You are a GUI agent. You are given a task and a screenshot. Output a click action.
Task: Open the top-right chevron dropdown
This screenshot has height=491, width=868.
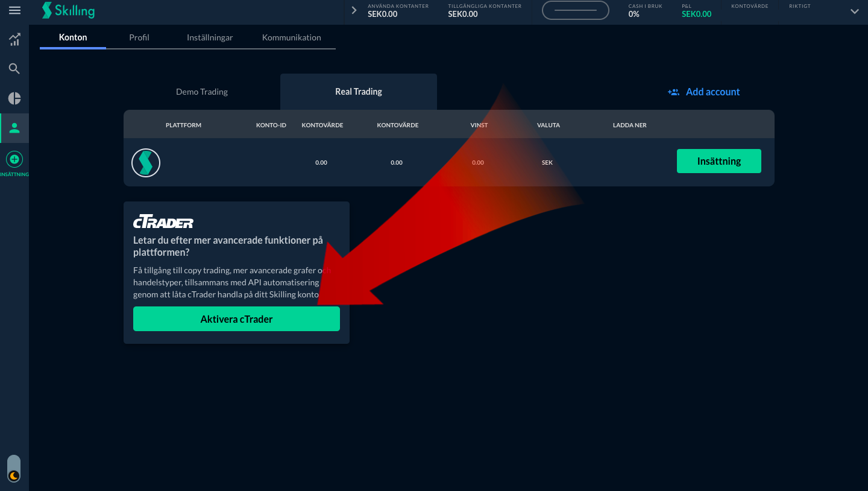point(854,11)
